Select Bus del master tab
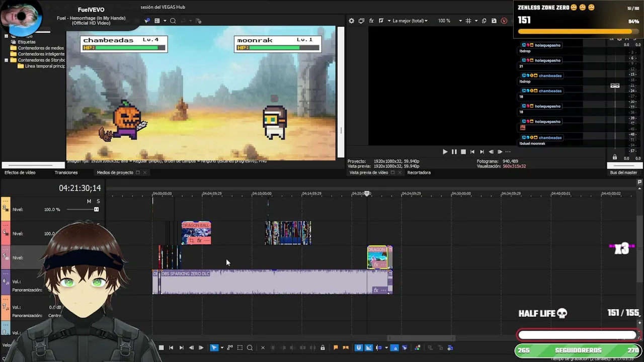Screen dimensions: 644x362 pos(623,172)
